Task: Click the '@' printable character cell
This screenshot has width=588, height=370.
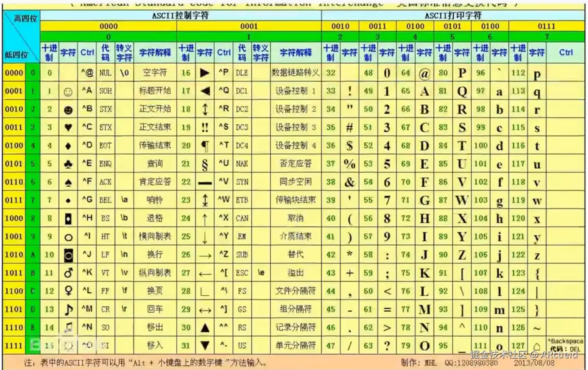Action: coord(424,73)
